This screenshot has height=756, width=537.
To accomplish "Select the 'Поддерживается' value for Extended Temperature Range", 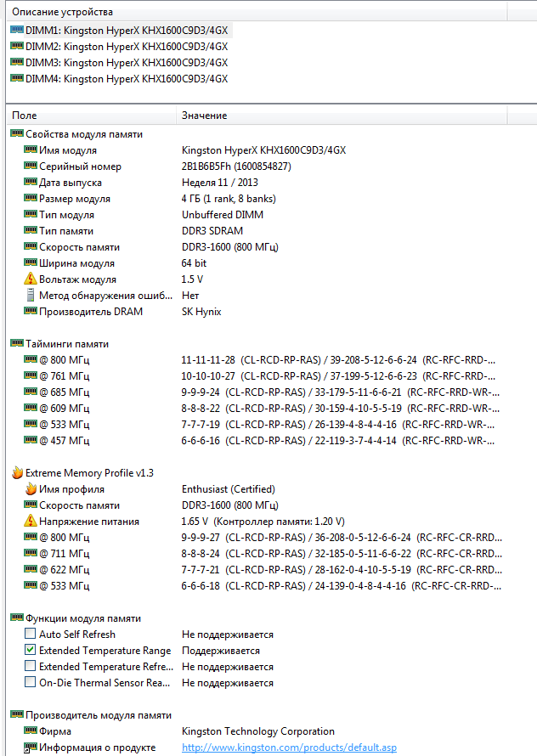I will point(221,651).
